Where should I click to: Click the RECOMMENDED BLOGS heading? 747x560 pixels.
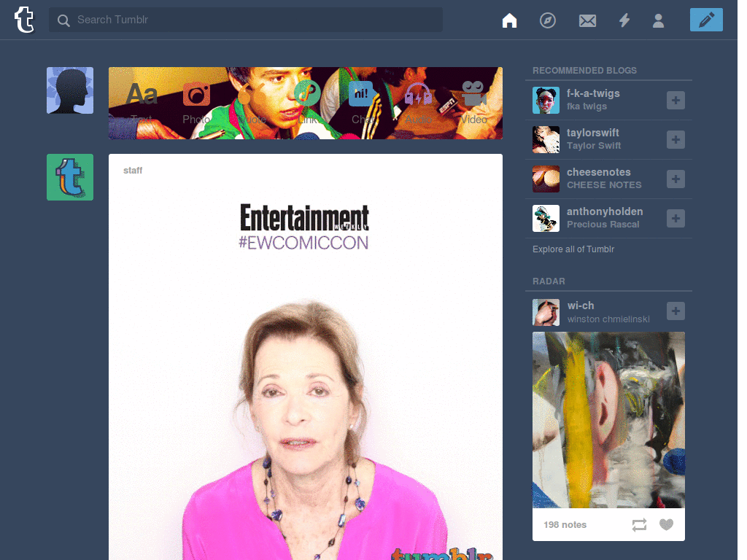click(584, 71)
